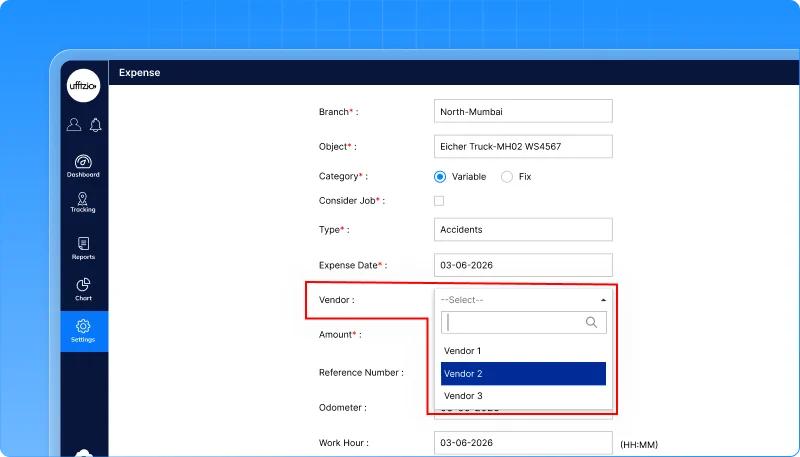Image resolution: width=800 pixels, height=457 pixels.
Task: Click the vendor search magnifier icon
Action: point(591,322)
